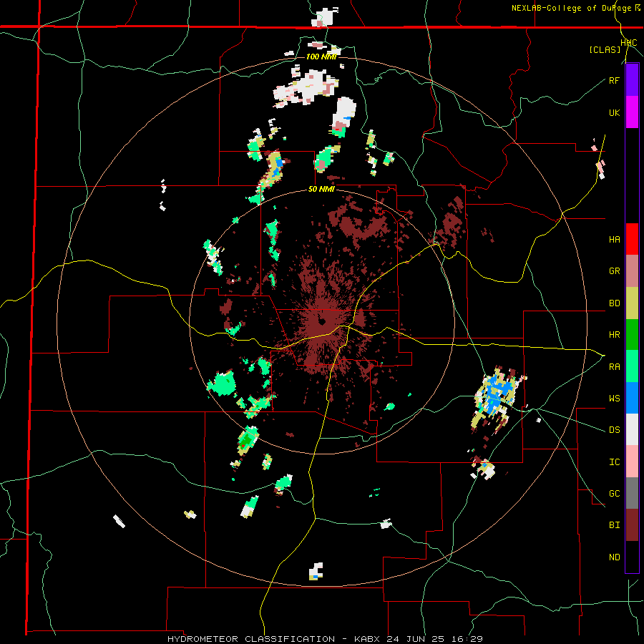Click the RF legend label
Screen dimensions: 644x644
(614, 80)
